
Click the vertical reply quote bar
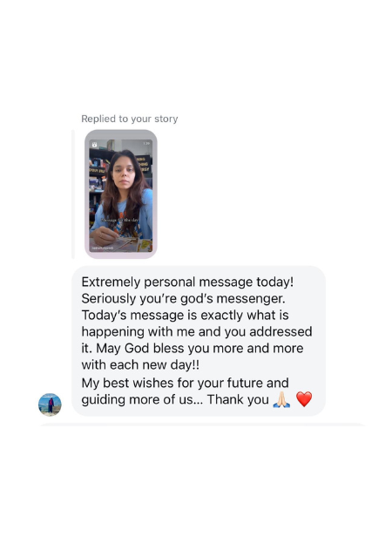point(73,194)
